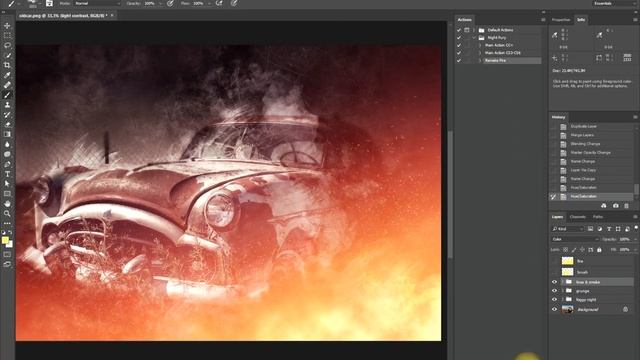Select the Blur tool
Screen dimensions: 640x360
(x=7, y=144)
